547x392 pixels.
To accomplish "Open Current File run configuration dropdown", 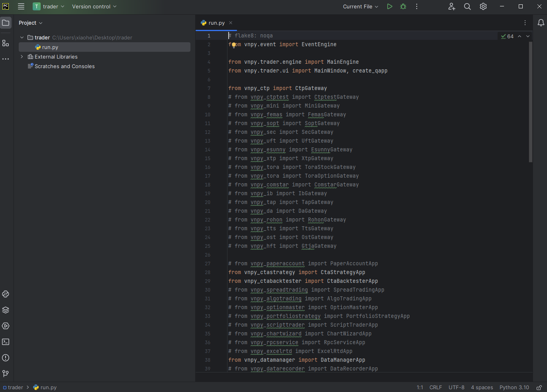I will 361,6.
